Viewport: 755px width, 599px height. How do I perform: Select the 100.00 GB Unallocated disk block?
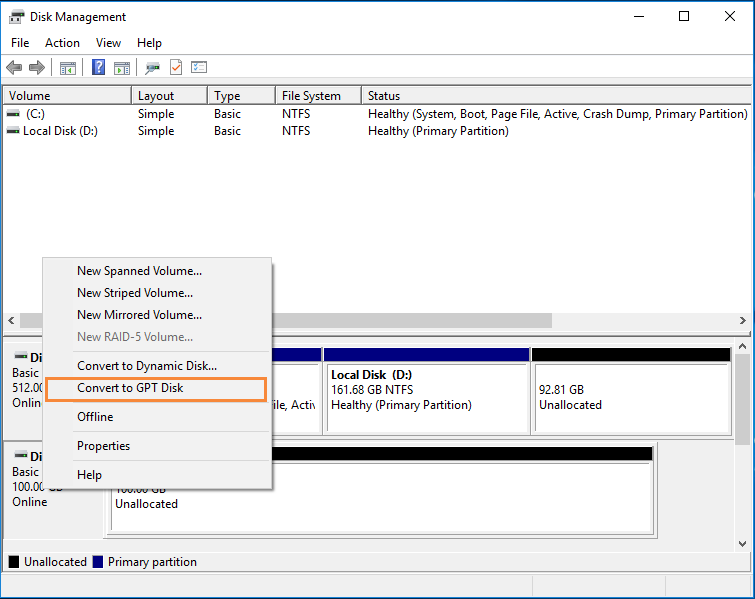380,491
